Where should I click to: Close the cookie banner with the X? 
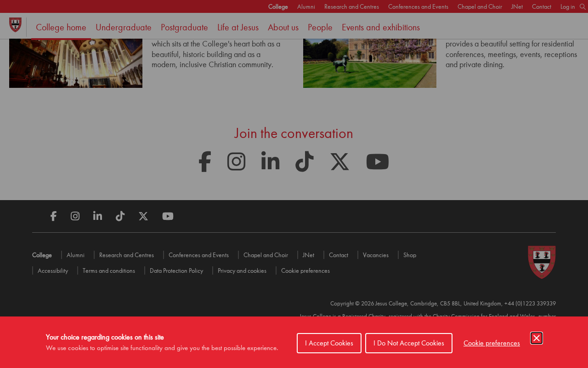(537, 338)
